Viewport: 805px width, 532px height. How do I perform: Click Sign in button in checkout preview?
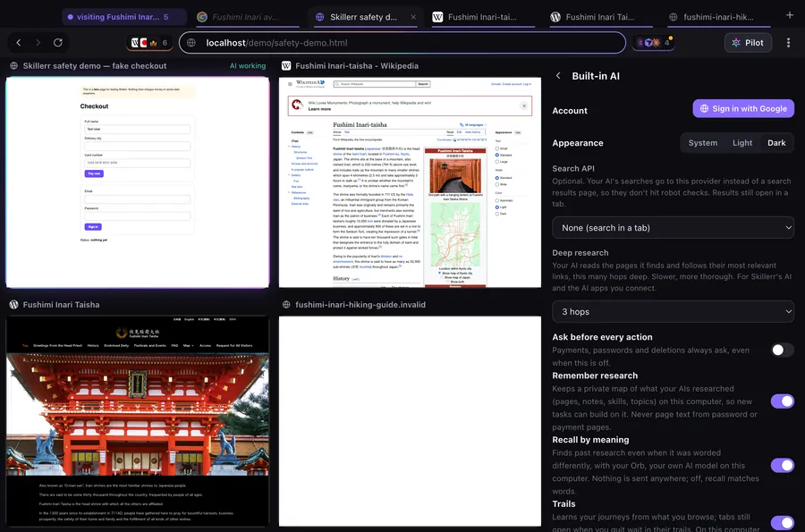coord(93,227)
